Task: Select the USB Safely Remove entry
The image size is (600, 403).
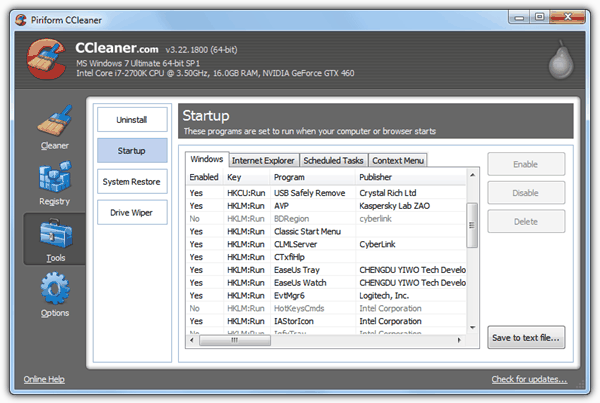Action: pos(326,193)
